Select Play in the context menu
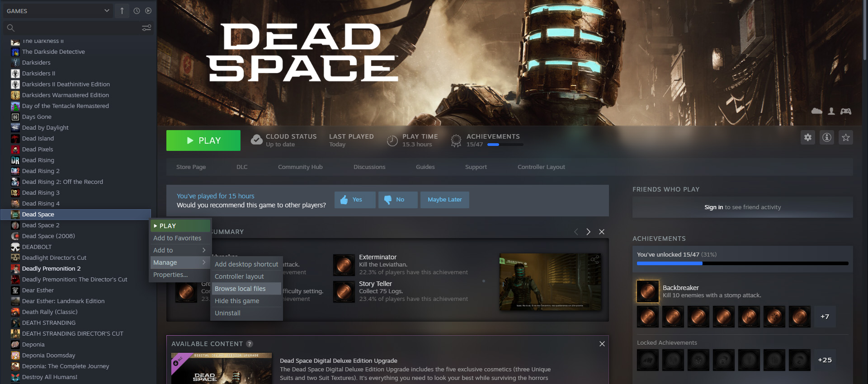The image size is (868, 384). click(x=180, y=226)
